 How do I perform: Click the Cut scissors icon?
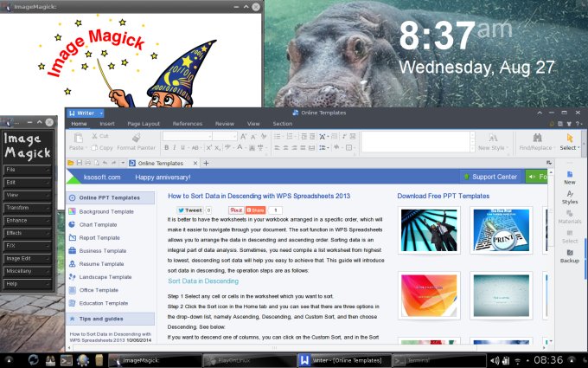[95, 136]
